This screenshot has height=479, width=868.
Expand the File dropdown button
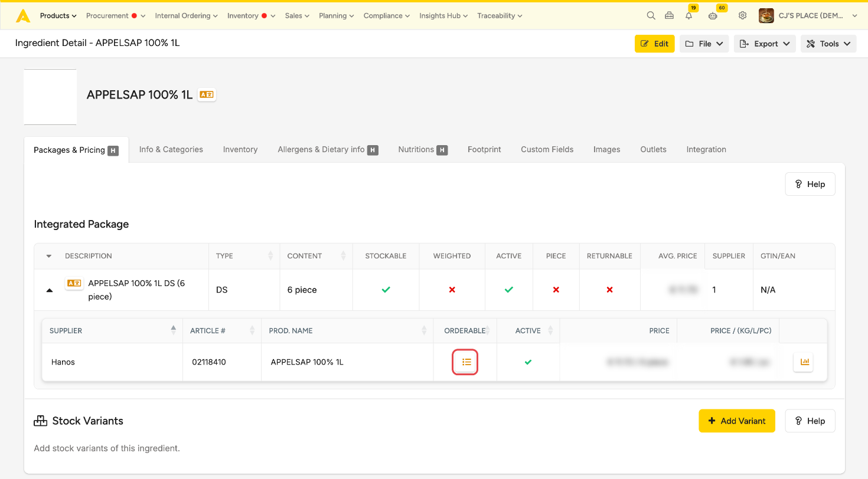coord(704,44)
